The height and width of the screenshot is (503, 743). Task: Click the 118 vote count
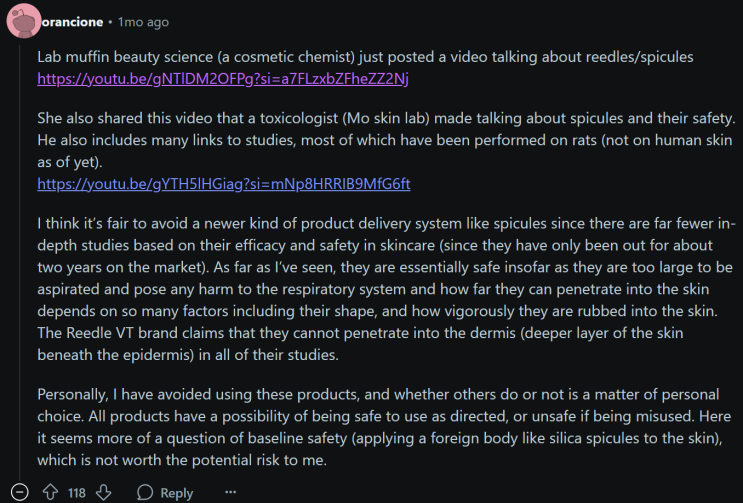coord(77,492)
